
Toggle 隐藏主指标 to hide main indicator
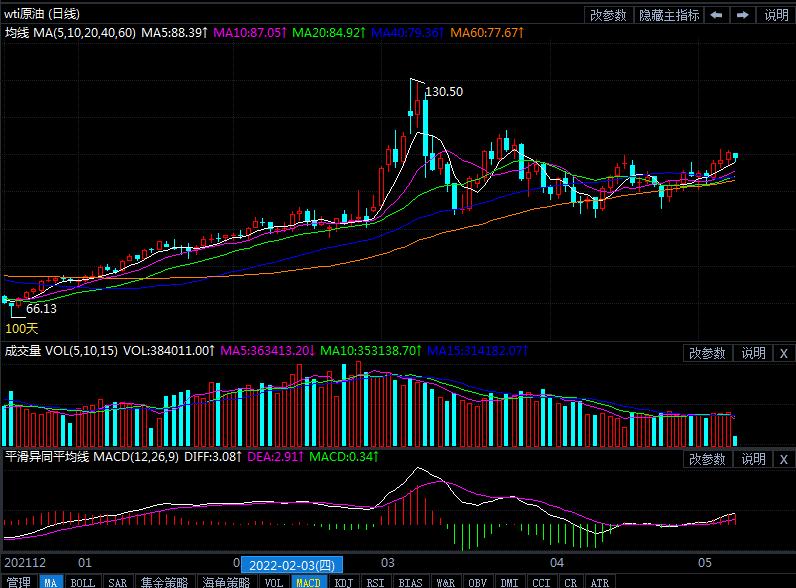[x=669, y=15]
